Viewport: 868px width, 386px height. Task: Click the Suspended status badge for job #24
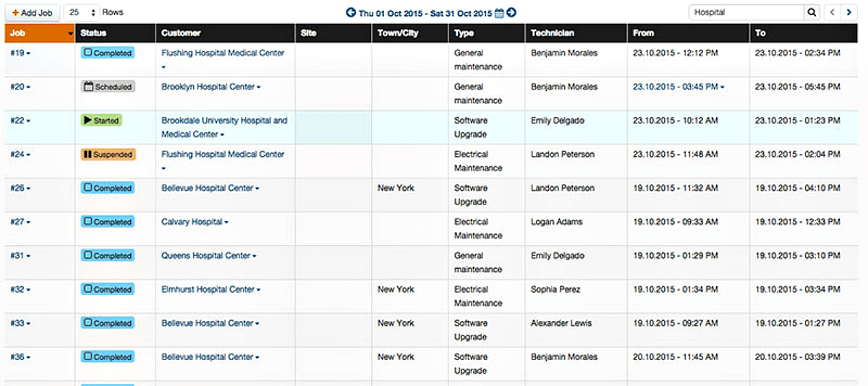pos(109,154)
